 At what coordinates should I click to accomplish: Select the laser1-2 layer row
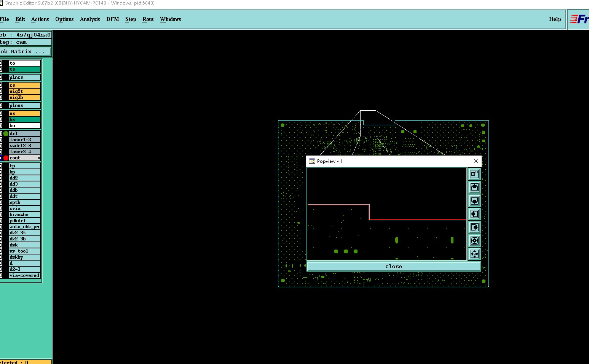pos(24,140)
